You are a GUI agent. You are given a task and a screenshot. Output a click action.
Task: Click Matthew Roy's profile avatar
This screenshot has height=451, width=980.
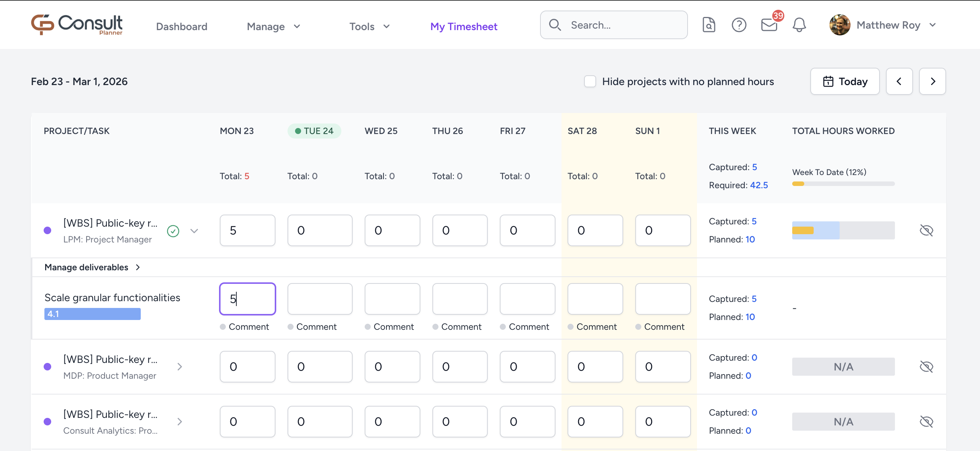coord(840,25)
